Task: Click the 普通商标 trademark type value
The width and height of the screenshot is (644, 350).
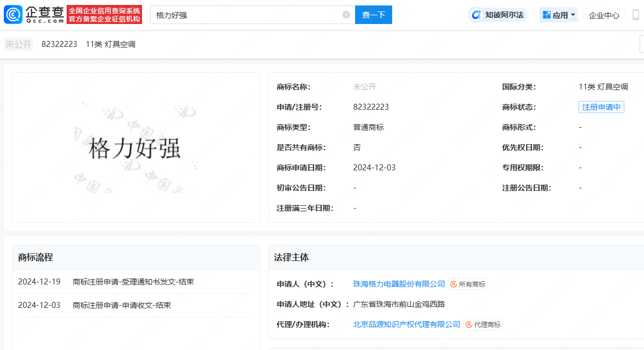Action: click(368, 127)
